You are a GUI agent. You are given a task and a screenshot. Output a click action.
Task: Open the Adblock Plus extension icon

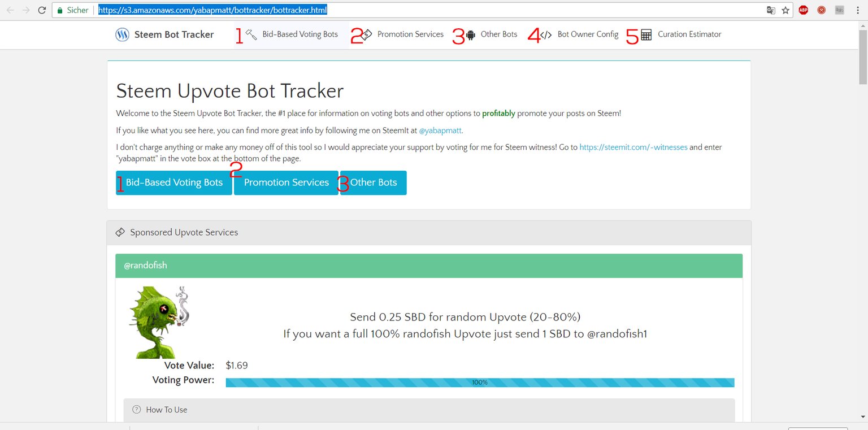tap(804, 10)
